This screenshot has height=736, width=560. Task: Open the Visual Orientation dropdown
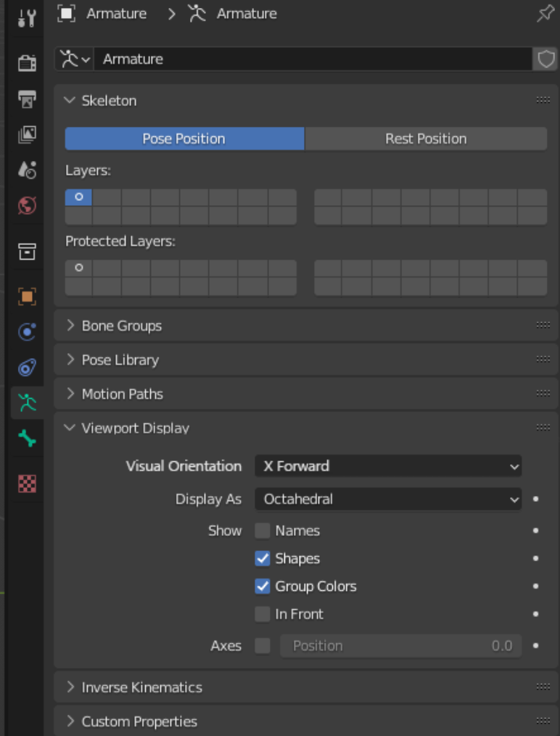click(388, 466)
